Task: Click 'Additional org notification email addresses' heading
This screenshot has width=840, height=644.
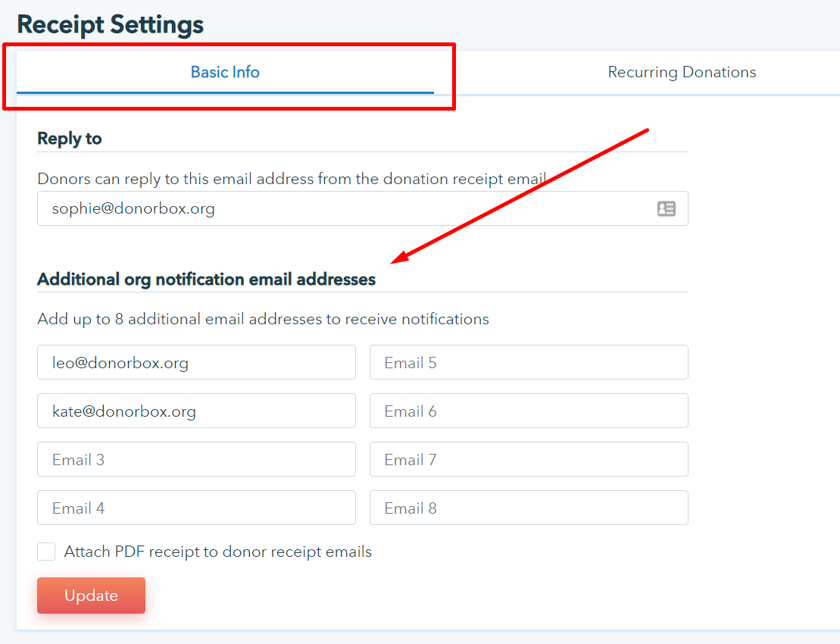Action: pos(206,279)
